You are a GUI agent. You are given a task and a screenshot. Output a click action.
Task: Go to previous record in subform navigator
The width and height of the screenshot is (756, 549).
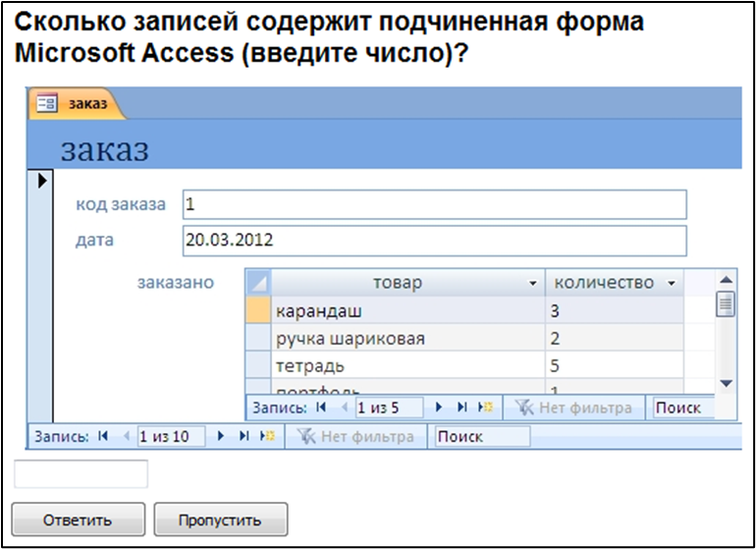[x=345, y=408]
